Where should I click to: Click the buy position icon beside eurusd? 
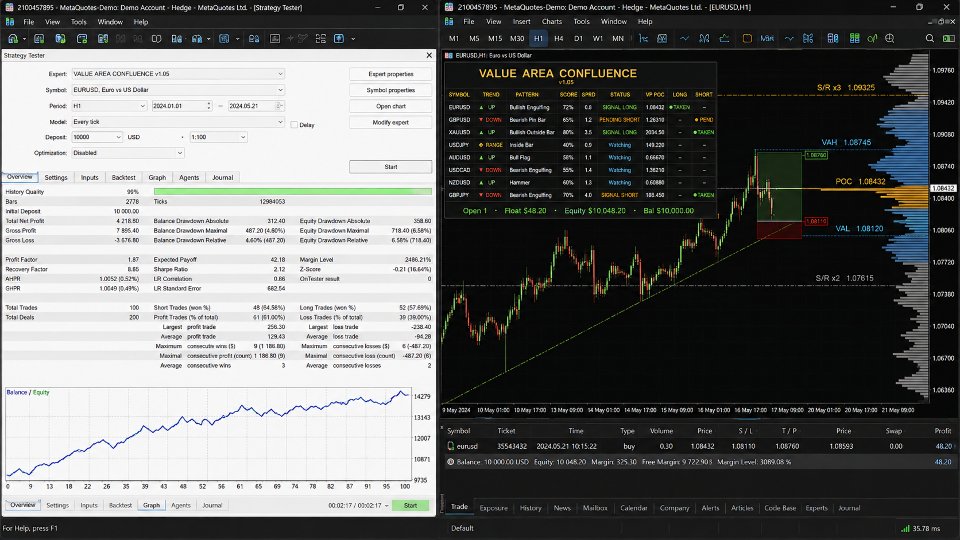pos(451,446)
